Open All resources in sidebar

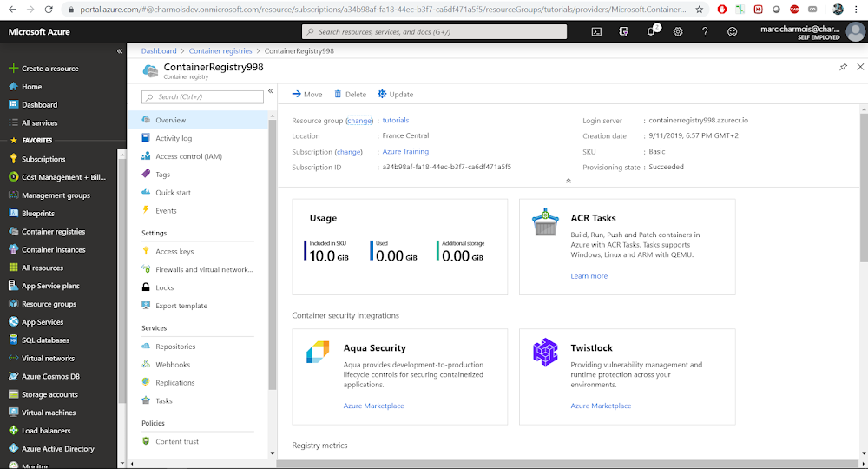36,268
